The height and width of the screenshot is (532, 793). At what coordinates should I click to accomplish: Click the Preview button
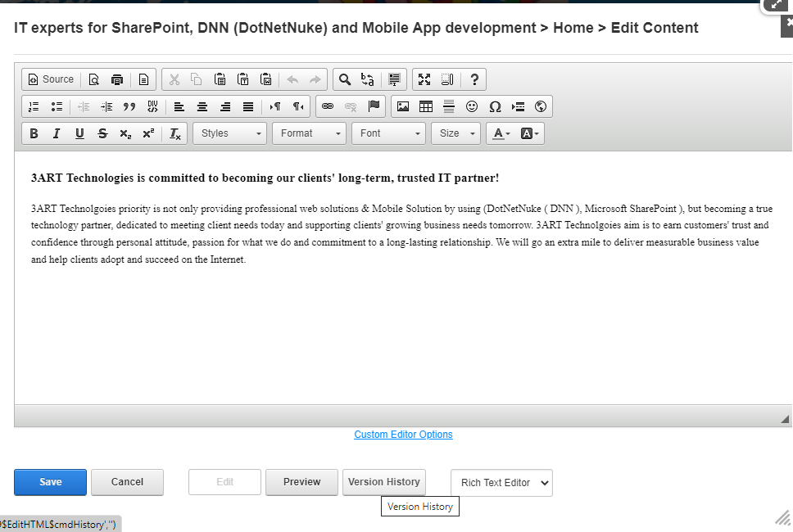click(301, 482)
